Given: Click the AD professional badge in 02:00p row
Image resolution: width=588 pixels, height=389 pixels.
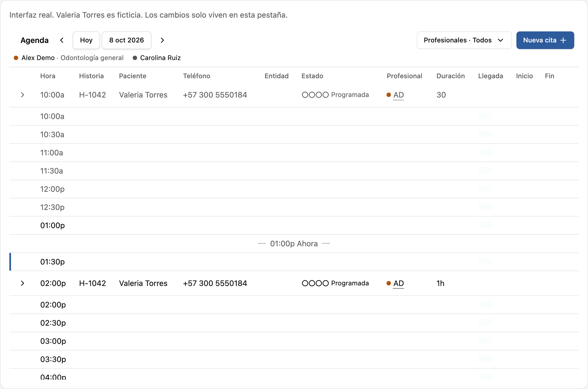Looking at the screenshot, I should click(398, 283).
